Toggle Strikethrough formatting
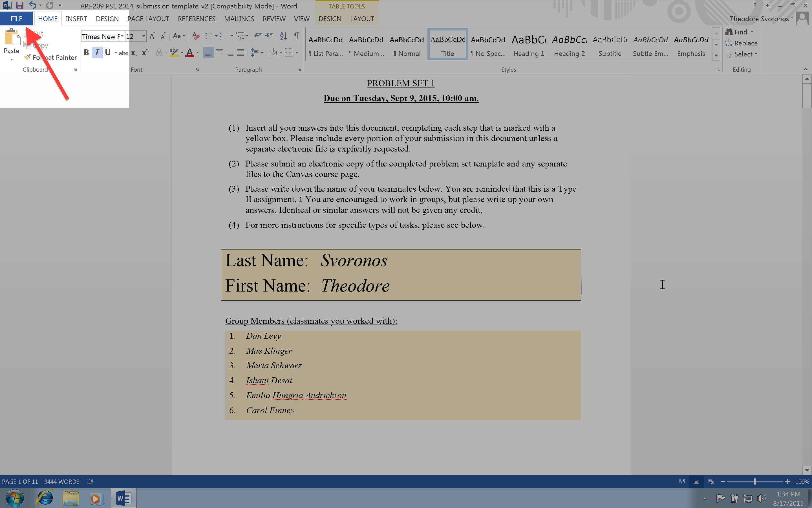The image size is (812, 508). (123, 53)
